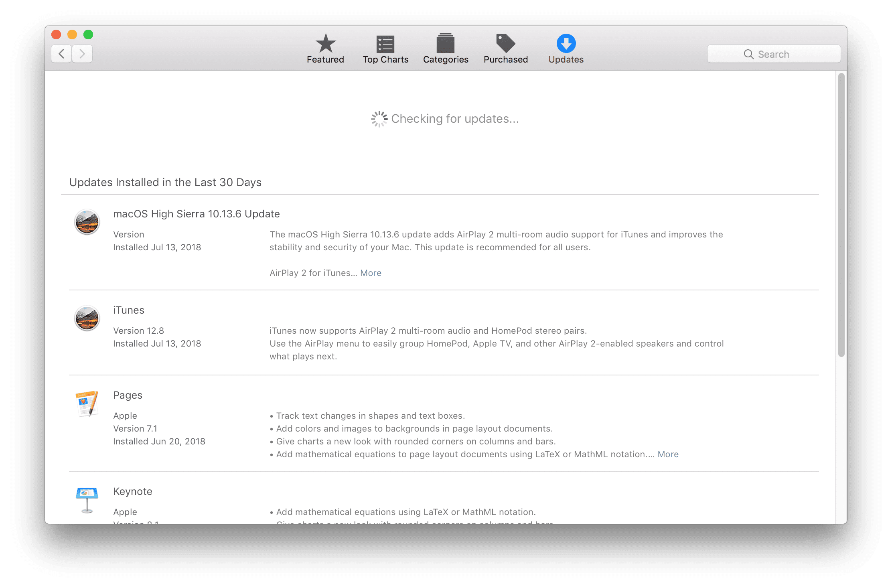
Task: Click the checking for updates spinner
Action: (379, 119)
